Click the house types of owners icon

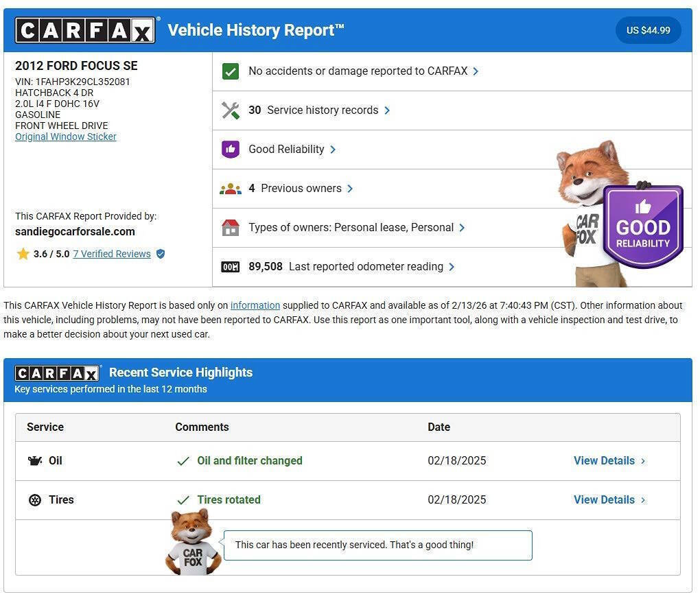pos(231,228)
